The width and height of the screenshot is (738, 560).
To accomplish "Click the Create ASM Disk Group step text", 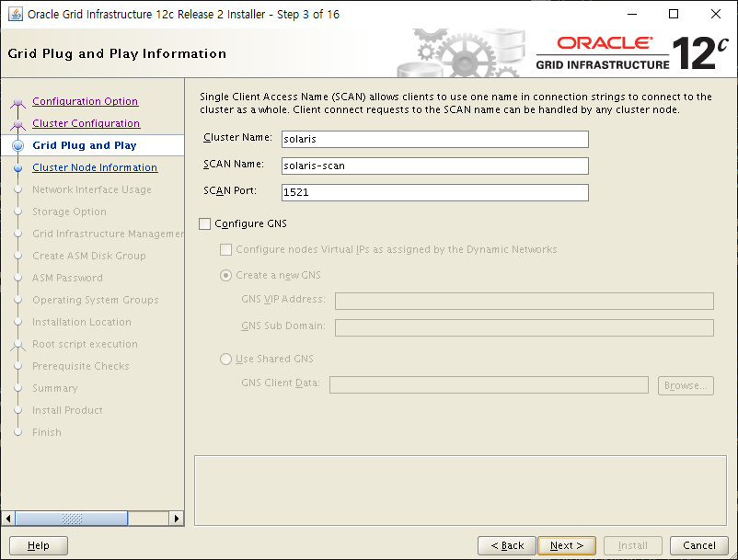I will [89, 256].
